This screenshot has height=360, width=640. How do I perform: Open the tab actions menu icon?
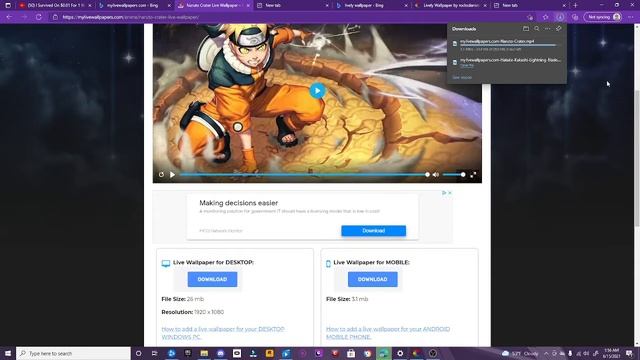pos(8,5)
